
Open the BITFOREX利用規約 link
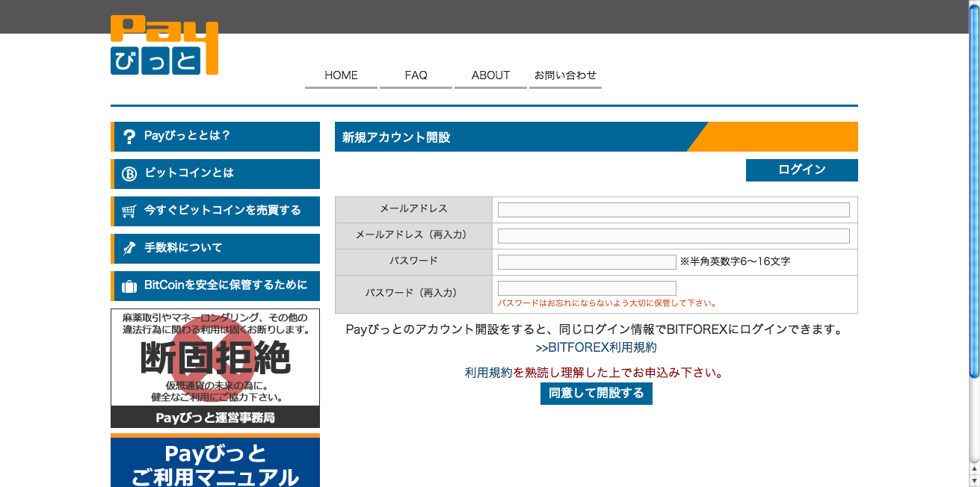pos(596,347)
